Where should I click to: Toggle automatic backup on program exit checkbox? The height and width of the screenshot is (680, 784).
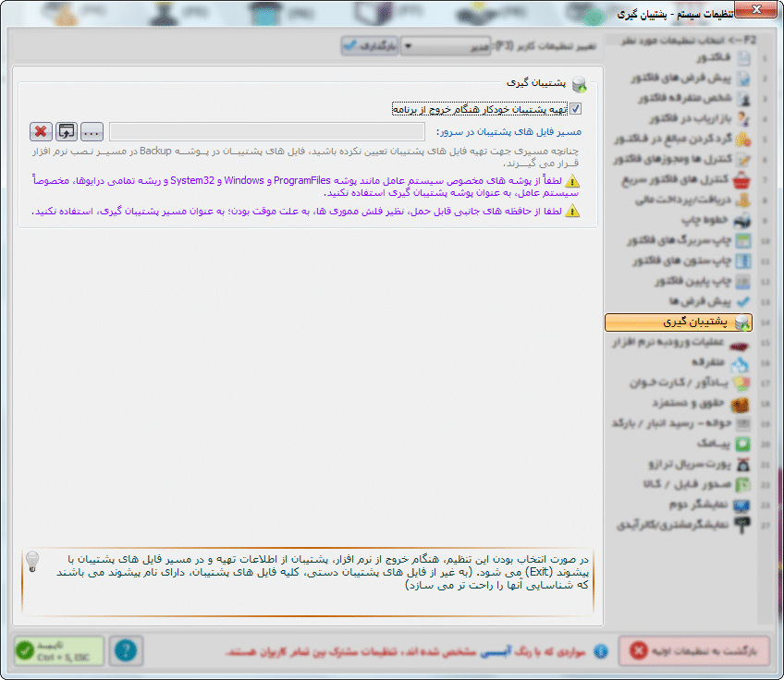(x=575, y=109)
